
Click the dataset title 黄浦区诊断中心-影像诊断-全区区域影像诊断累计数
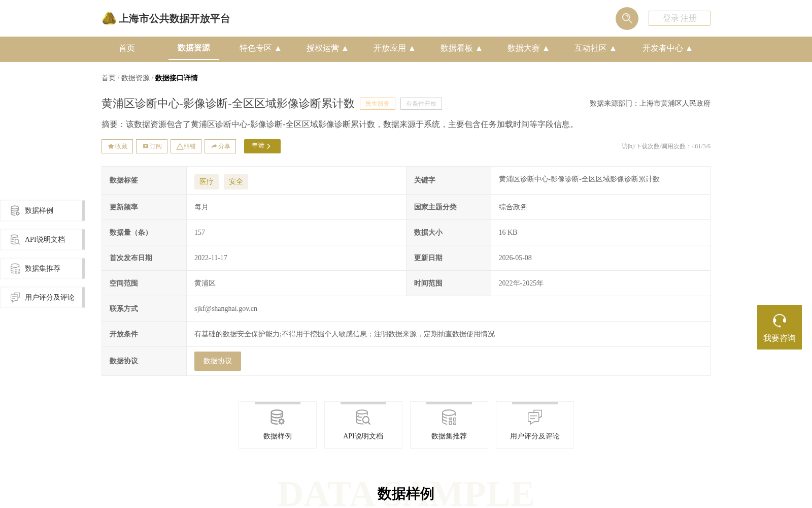pyautogui.click(x=228, y=104)
